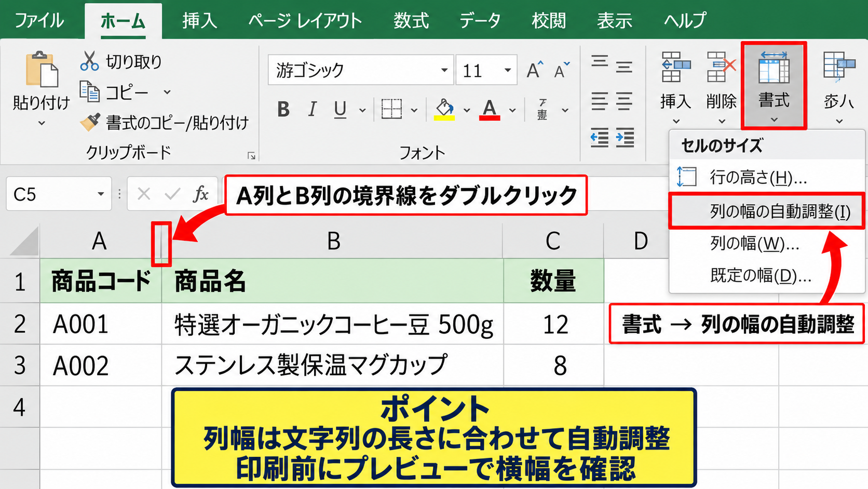Switch to the ページ レイアウト tab
This screenshot has width=868, height=489.
coord(305,20)
